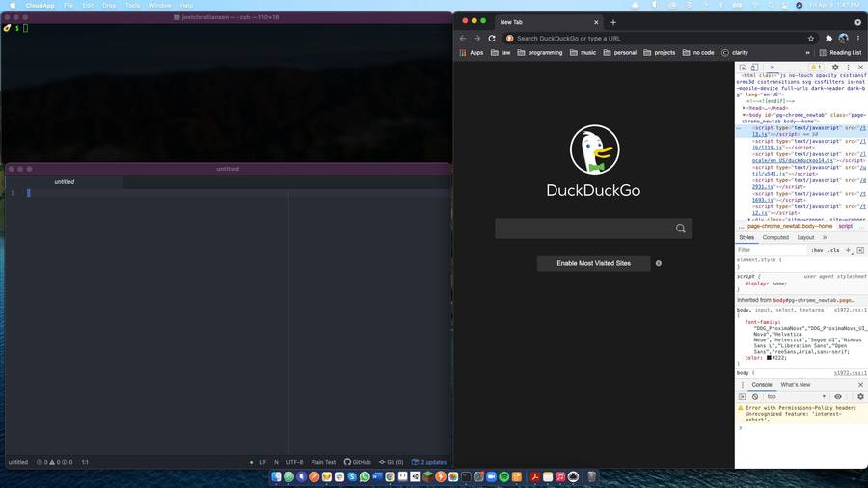
Task: Click the clear console icon
Action: pyautogui.click(x=755, y=396)
